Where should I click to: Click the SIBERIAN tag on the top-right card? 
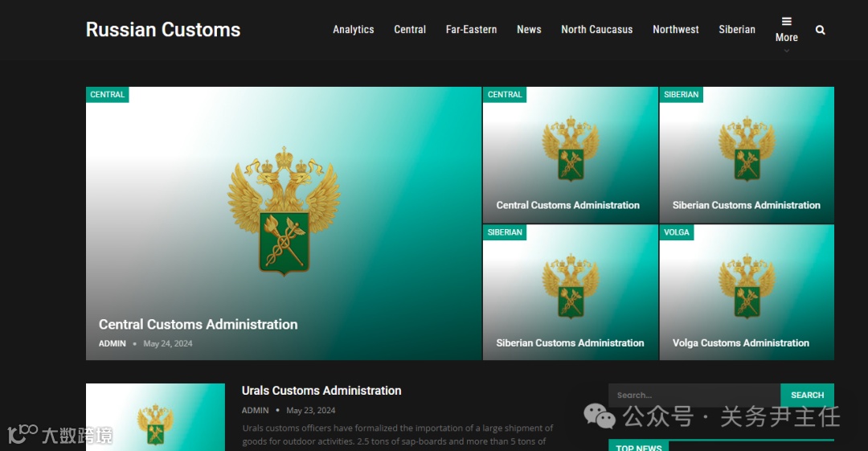tap(681, 95)
